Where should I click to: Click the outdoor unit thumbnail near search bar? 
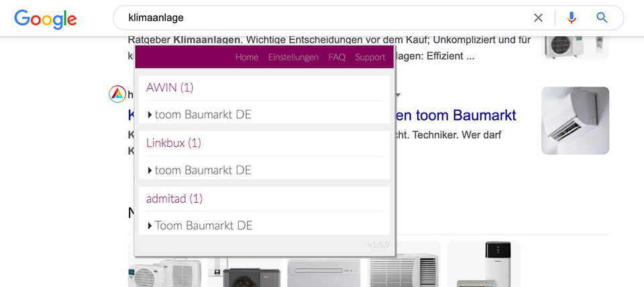[575, 48]
